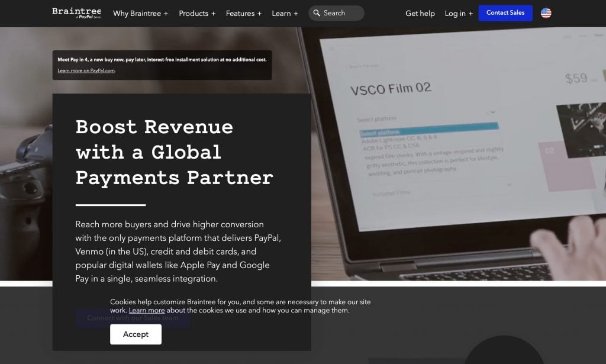Screen dimensions: 606x364
Task: Open the cookie Learn more link
Action: pyautogui.click(x=147, y=310)
